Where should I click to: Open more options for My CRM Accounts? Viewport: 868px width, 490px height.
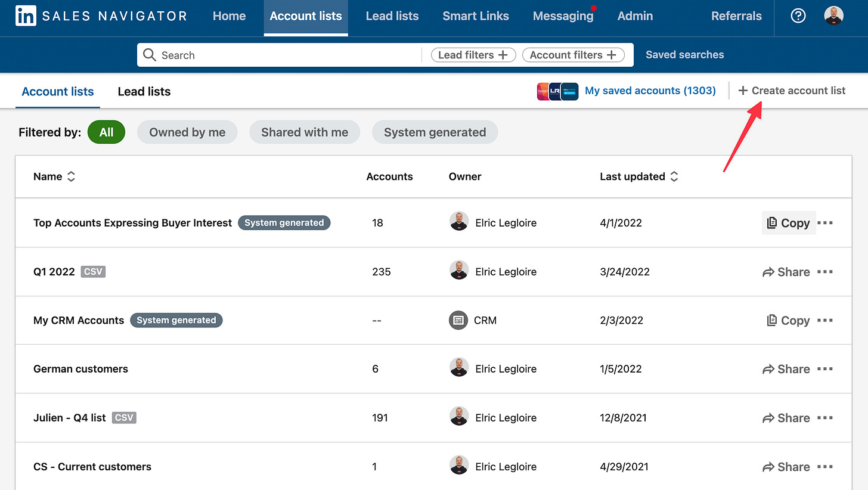(x=825, y=320)
